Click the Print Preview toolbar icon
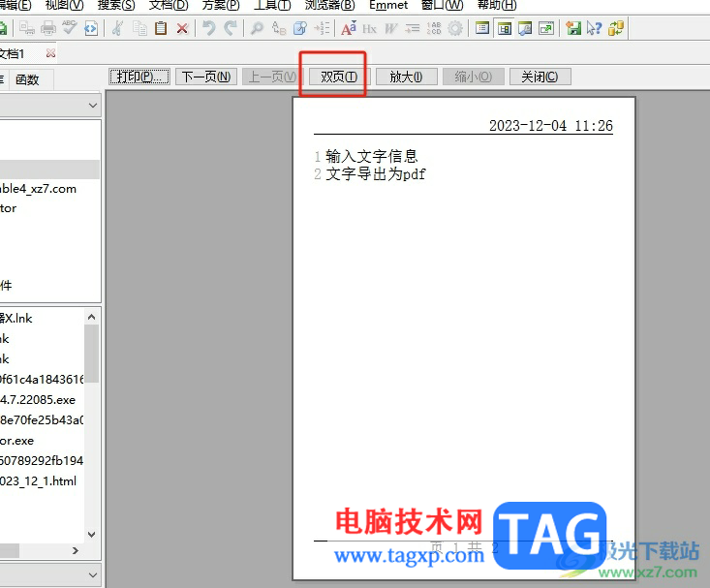Image resolution: width=710 pixels, height=588 pixels. tap(27, 28)
